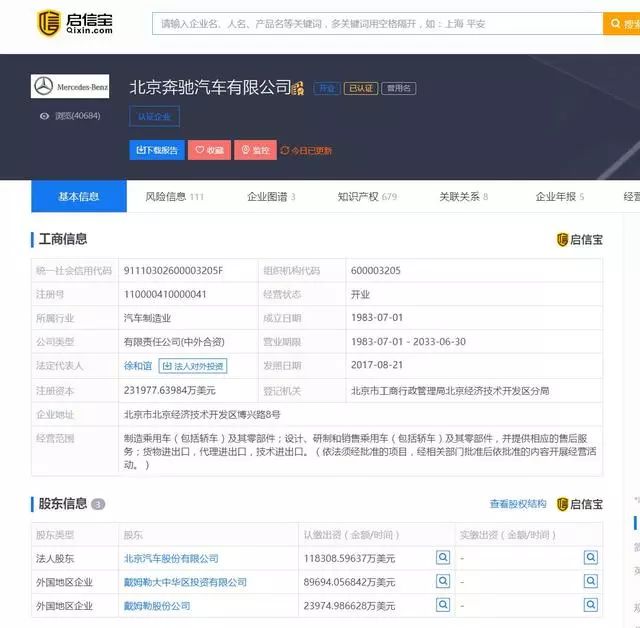Click the address 北京市北京经济技术开发区博兴路8号
Screen dimensions: 640x628
[202, 415]
